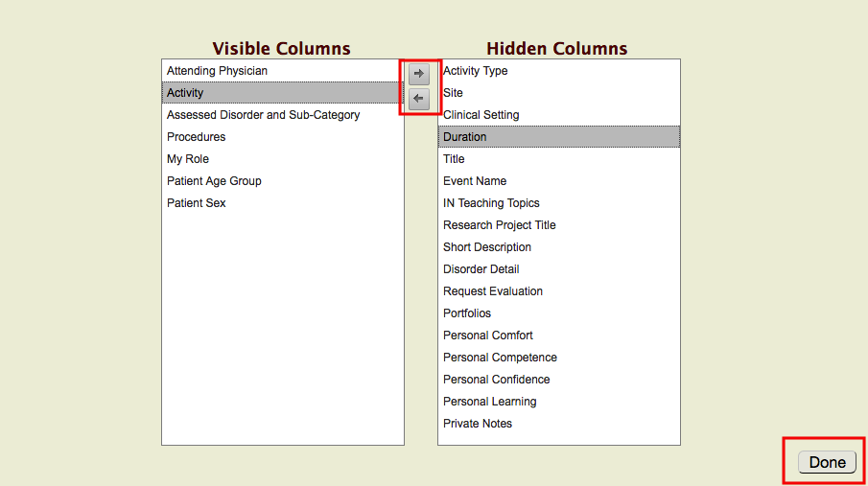The width and height of the screenshot is (868, 486).
Task: Choose the Patient Age Group entry
Action: [x=282, y=181]
